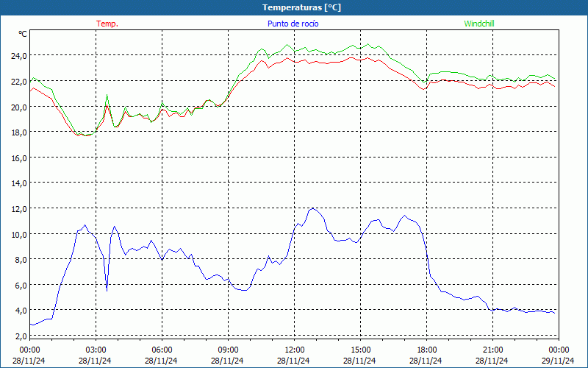Image resolution: width=588 pixels, height=368 pixels.
Task: Click the '06:00' time axis label
Action: [162, 350]
